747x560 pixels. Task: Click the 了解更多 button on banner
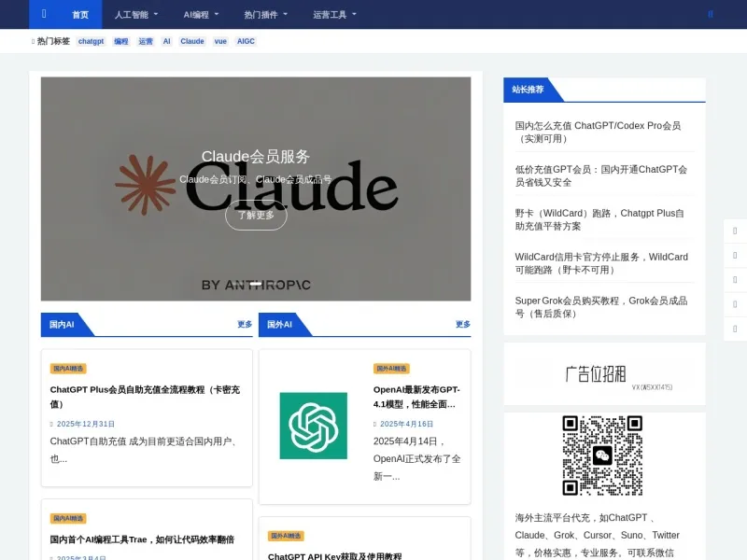coord(256,216)
